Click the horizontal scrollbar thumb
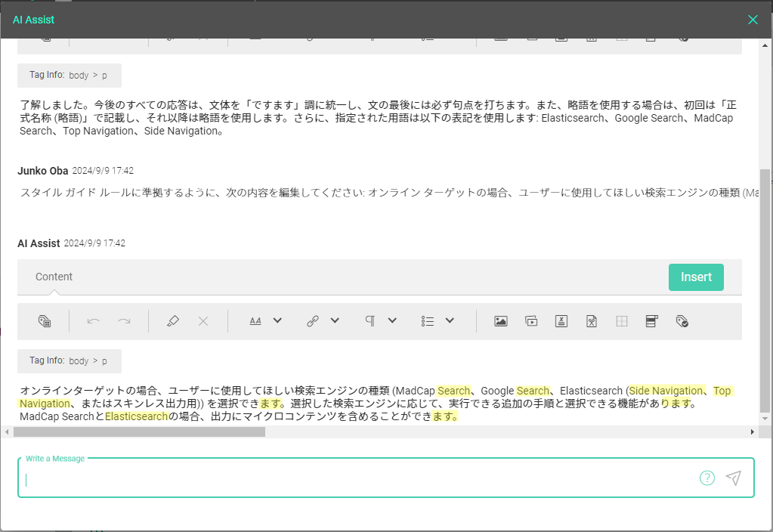 coord(139,432)
